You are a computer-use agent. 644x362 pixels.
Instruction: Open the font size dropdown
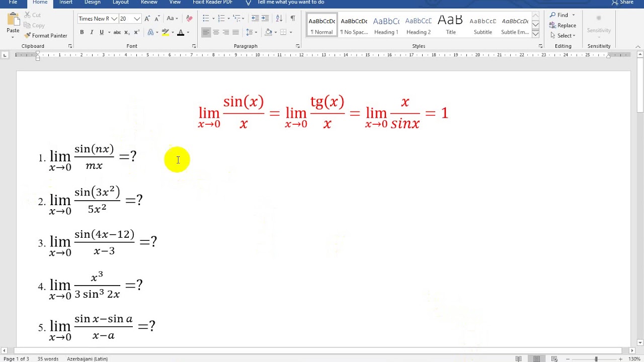(137, 19)
